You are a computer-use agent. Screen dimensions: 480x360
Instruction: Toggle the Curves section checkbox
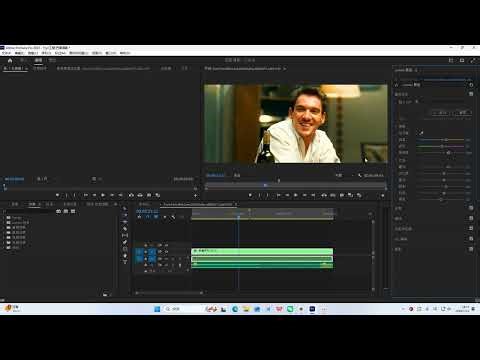471,218
